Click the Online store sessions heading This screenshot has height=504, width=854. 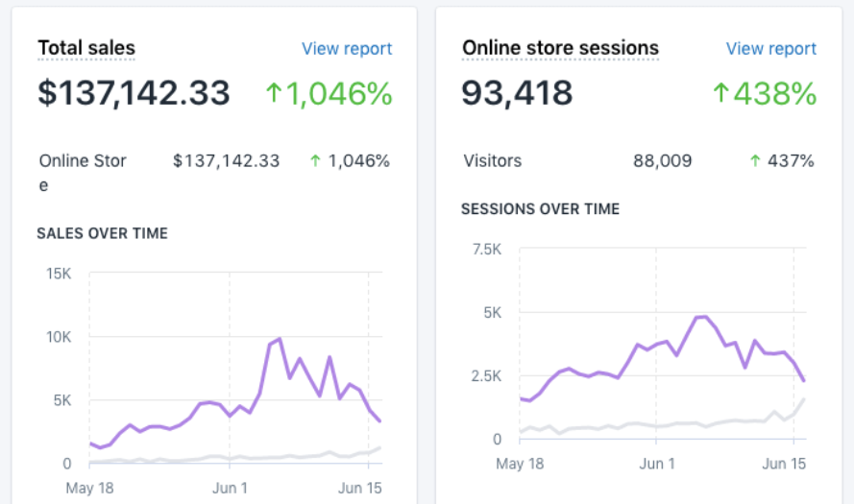pyautogui.click(x=560, y=48)
